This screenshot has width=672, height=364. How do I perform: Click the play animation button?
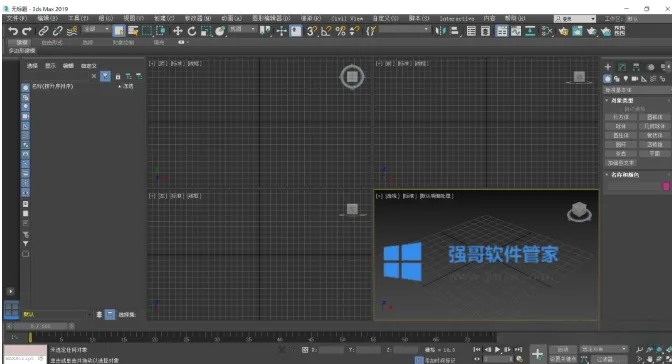[497, 349]
